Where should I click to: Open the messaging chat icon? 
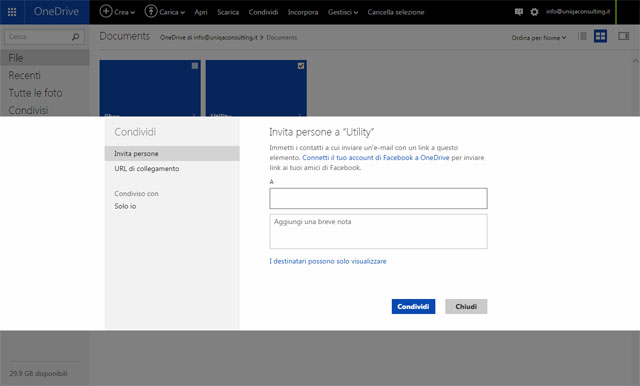click(x=519, y=12)
